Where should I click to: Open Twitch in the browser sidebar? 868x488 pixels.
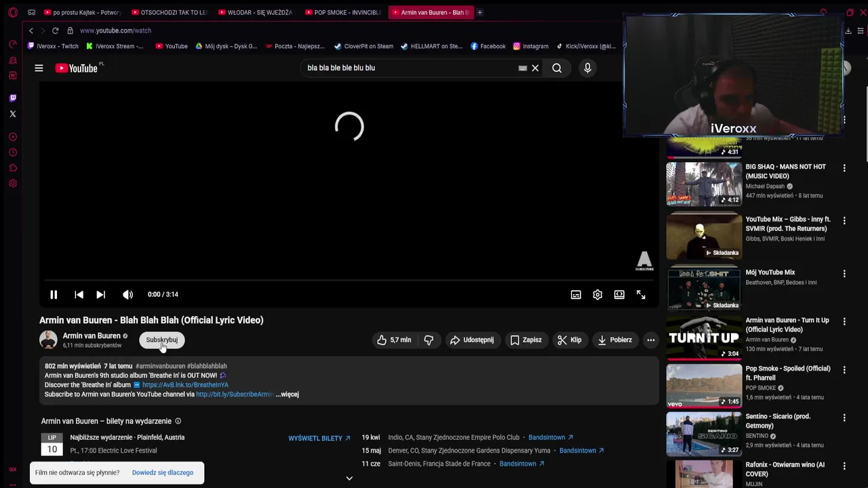pyautogui.click(x=12, y=98)
